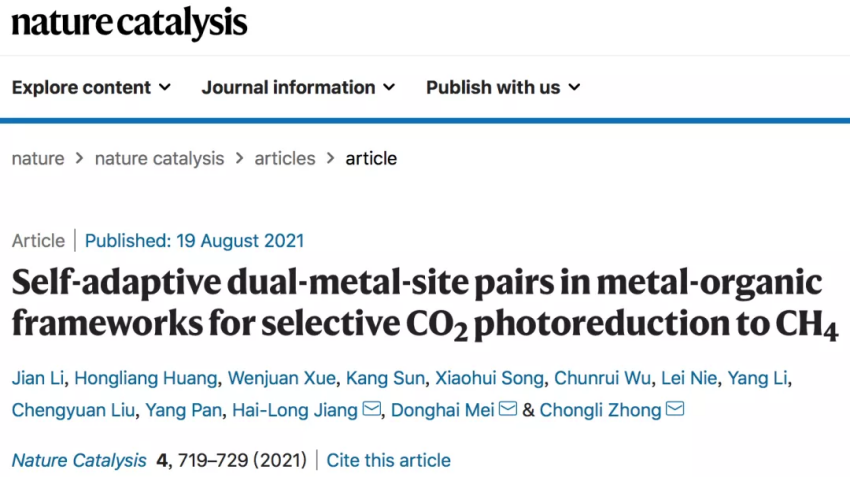Go to nature catalysis breadcrumb link
The image size is (851, 478).
pos(159,158)
